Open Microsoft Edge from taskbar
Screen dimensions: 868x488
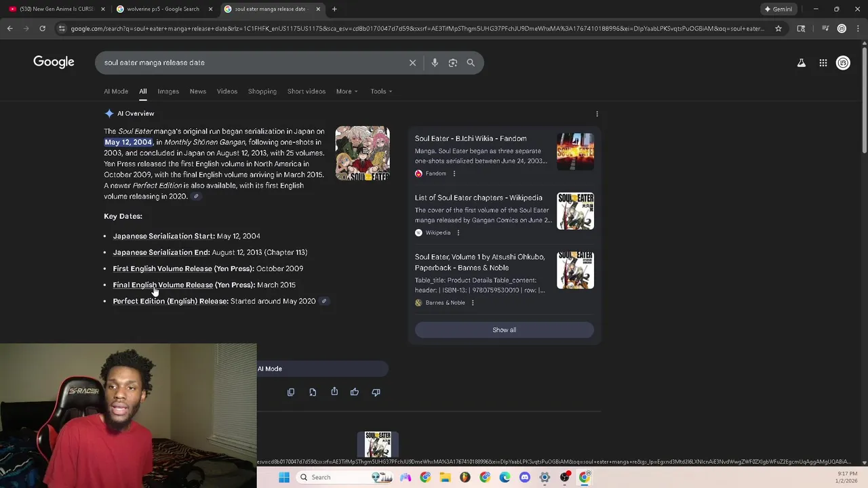click(x=505, y=477)
